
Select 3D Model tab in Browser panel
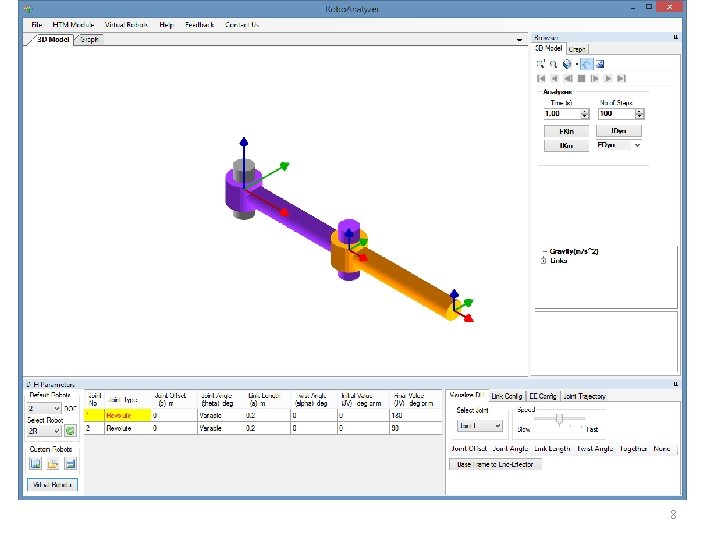(549, 48)
